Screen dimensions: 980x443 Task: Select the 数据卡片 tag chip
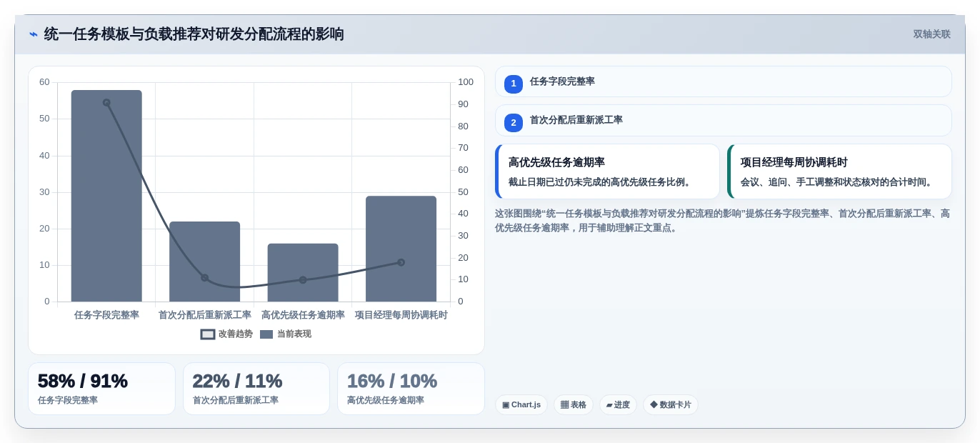point(671,405)
